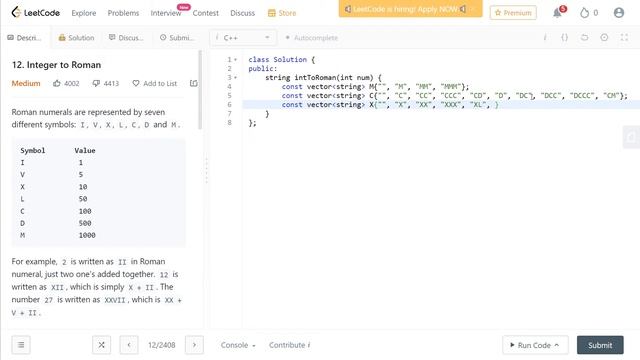Pick a random problem with shuffle icon
This screenshot has height=360, width=640.
101,345
